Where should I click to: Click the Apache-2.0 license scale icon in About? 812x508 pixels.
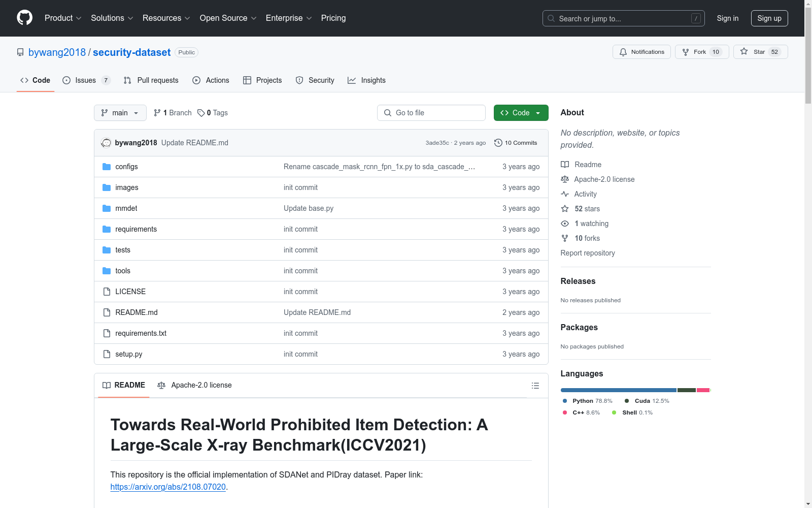click(565, 179)
